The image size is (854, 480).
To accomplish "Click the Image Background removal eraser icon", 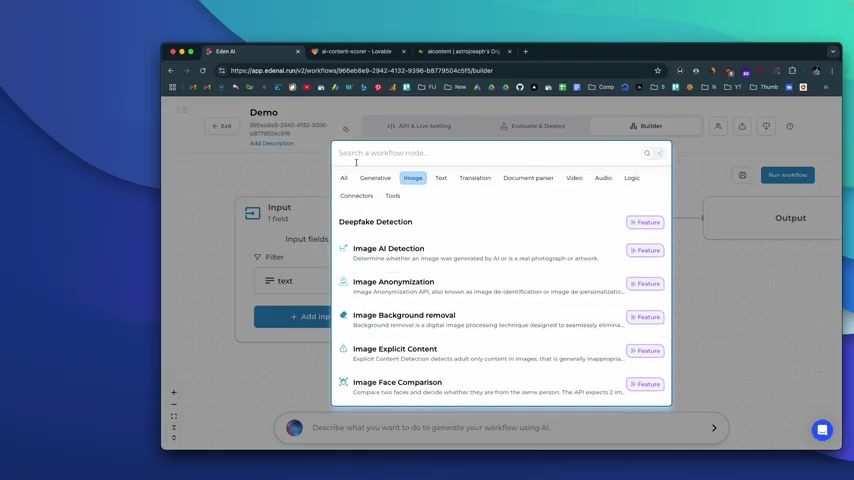I will (x=343, y=314).
